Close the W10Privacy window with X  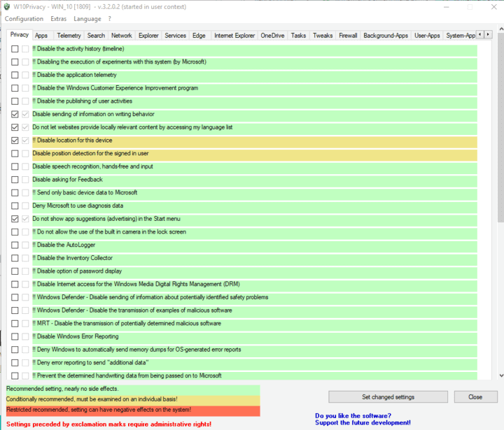tap(494, 7)
